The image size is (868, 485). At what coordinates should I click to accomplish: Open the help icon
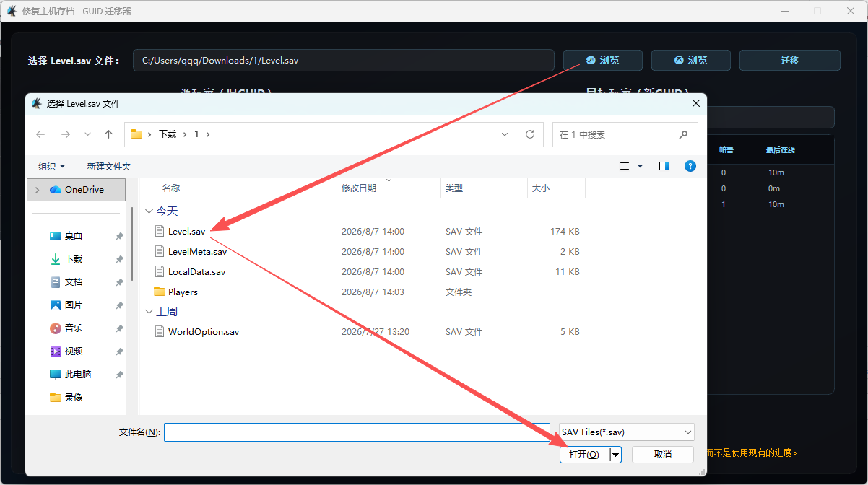(x=690, y=166)
